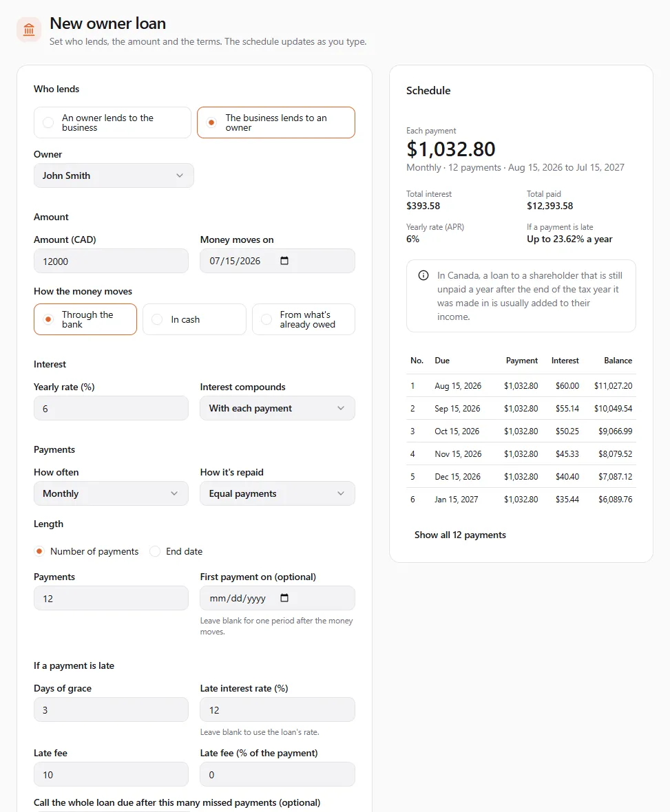Click Show all 12 payments
This screenshot has width=670, height=812.
click(460, 535)
